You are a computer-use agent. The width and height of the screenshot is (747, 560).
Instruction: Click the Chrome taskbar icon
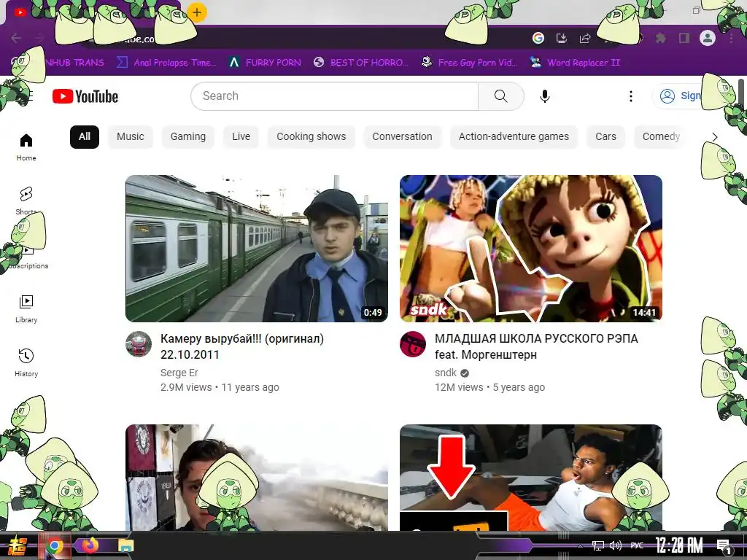click(x=54, y=545)
